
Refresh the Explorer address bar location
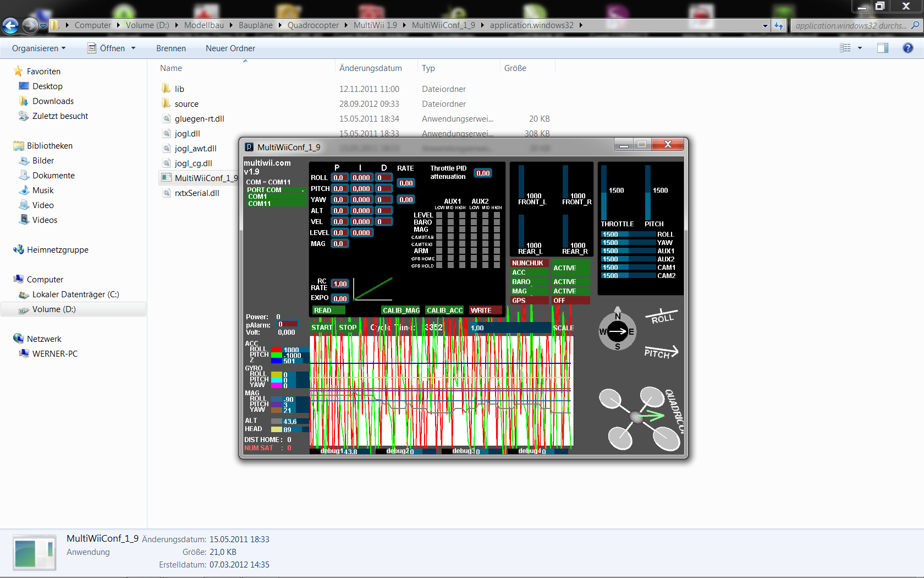(779, 25)
